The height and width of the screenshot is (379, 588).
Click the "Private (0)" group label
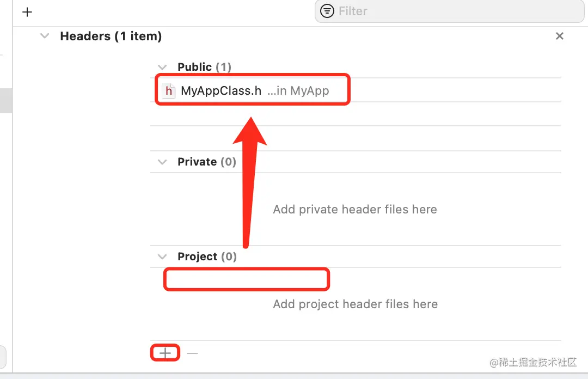(207, 162)
